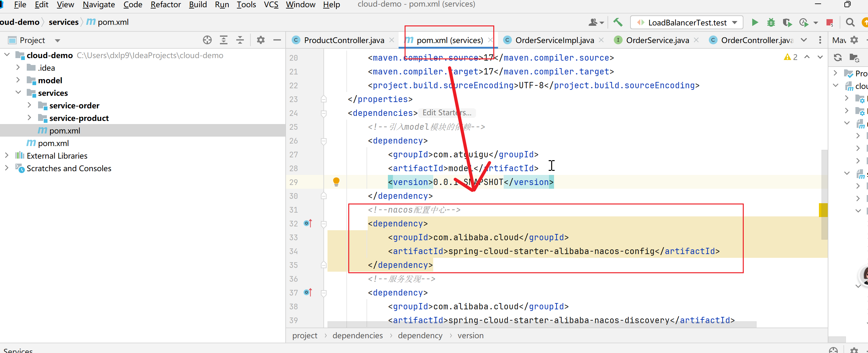Open the Project view dropdown
The width and height of the screenshot is (868, 353).
[x=58, y=41]
